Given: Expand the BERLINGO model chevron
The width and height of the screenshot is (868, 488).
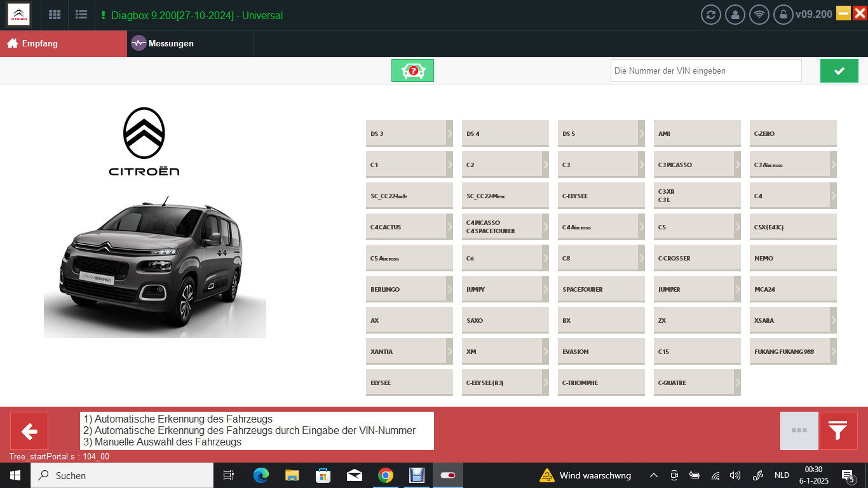Looking at the screenshot, I should (x=450, y=289).
